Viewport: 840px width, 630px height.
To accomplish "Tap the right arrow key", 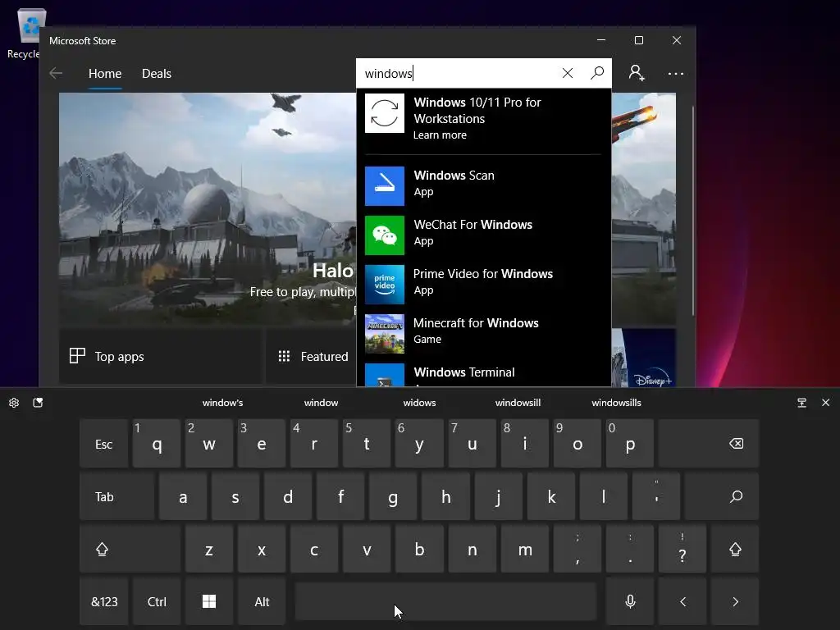I will tap(735, 601).
